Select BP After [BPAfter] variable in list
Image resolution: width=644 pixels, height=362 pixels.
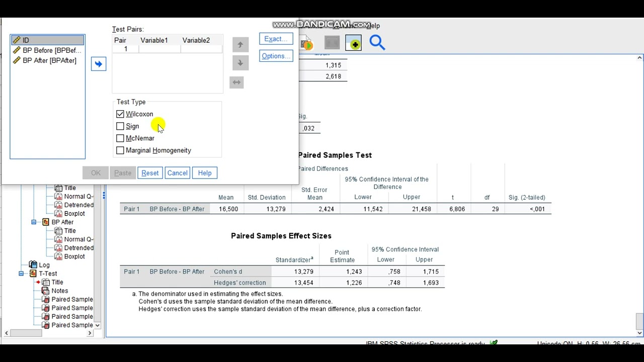[47, 60]
